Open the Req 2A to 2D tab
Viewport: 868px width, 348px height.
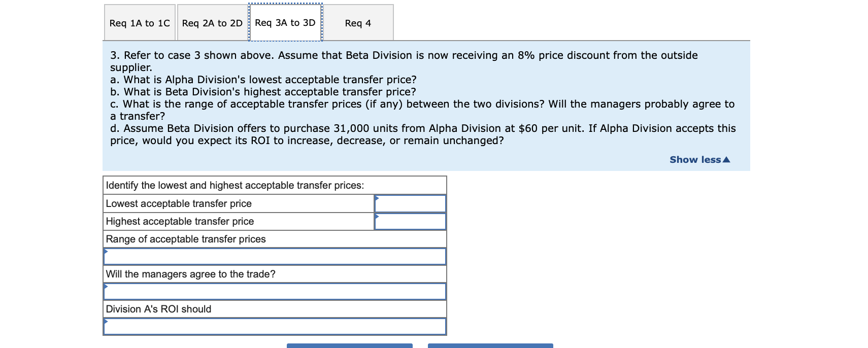pos(211,22)
